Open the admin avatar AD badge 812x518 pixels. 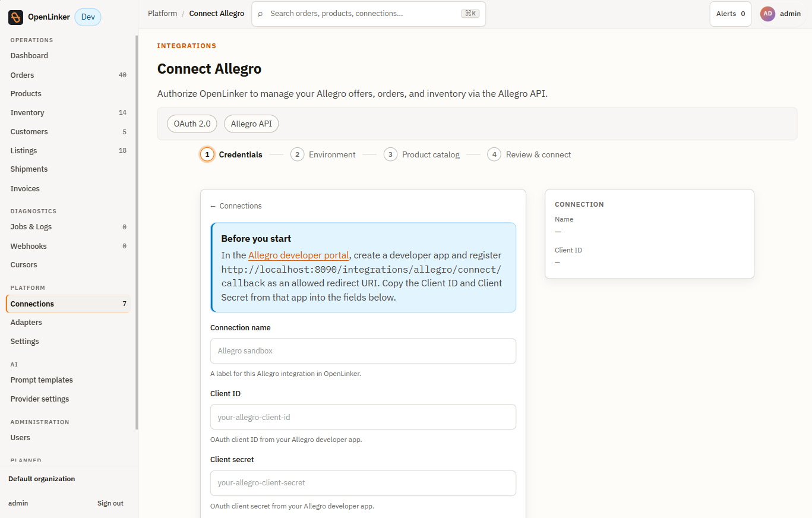(767, 14)
